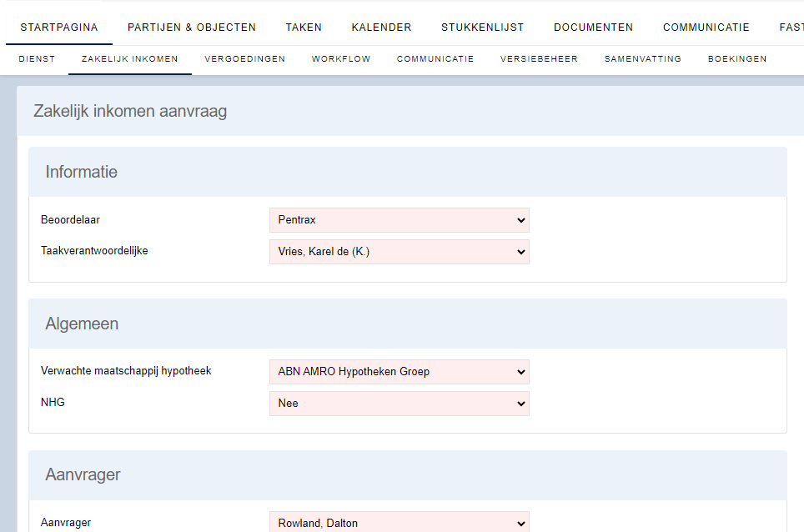The width and height of the screenshot is (804, 532).
Task: Switch to Partijen & Objecten tab
Action: click(x=192, y=28)
